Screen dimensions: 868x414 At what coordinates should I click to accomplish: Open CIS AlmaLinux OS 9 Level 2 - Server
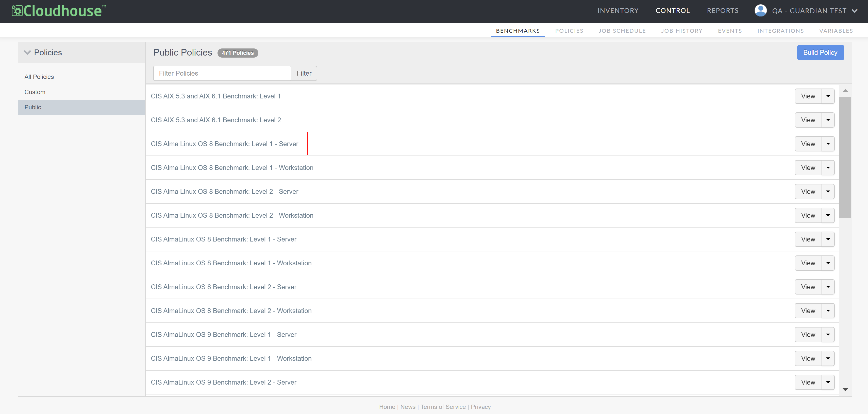223,382
